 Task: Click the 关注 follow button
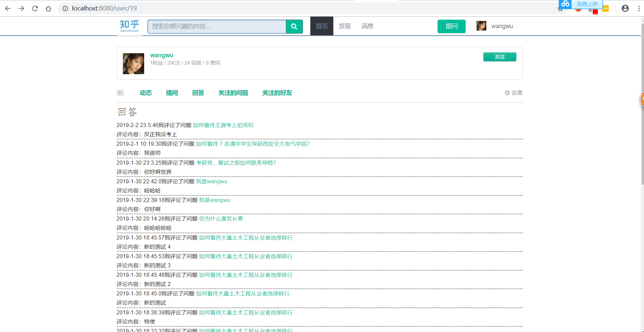click(x=499, y=57)
